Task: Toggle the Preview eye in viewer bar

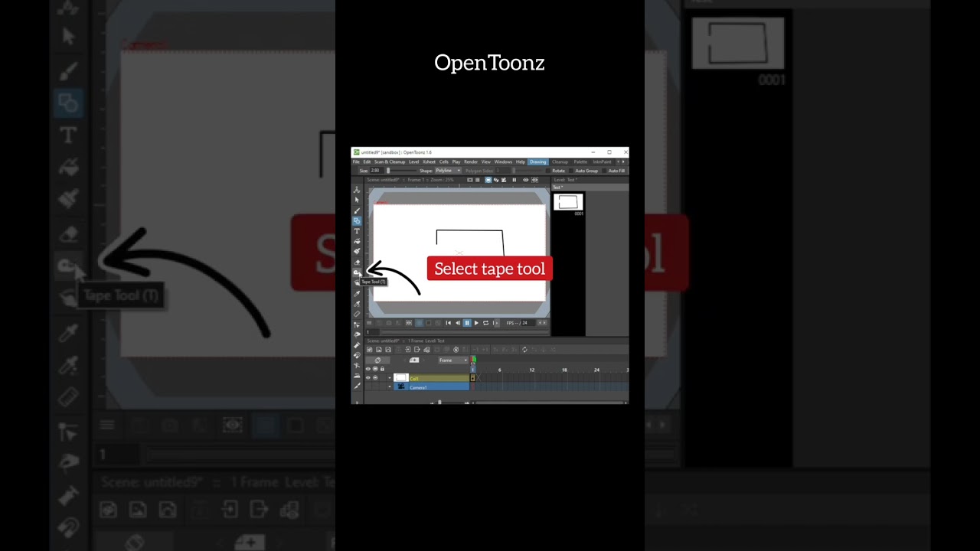Action: (525, 180)
